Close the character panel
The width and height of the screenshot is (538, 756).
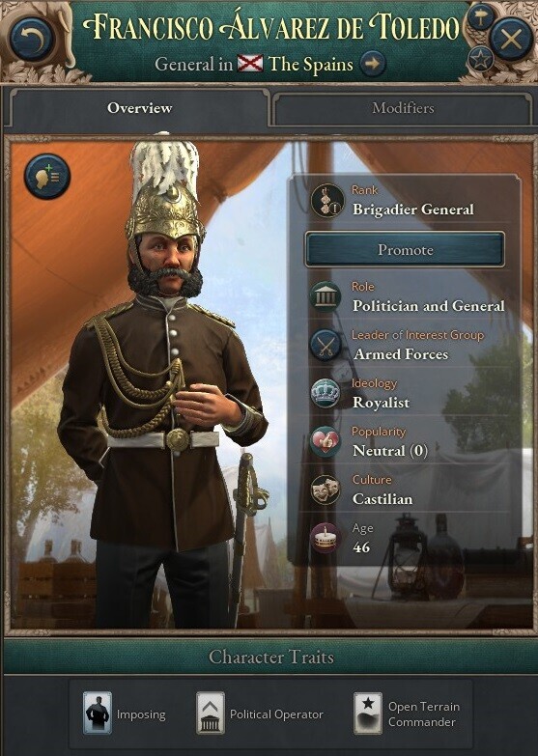tap(512, 39)
